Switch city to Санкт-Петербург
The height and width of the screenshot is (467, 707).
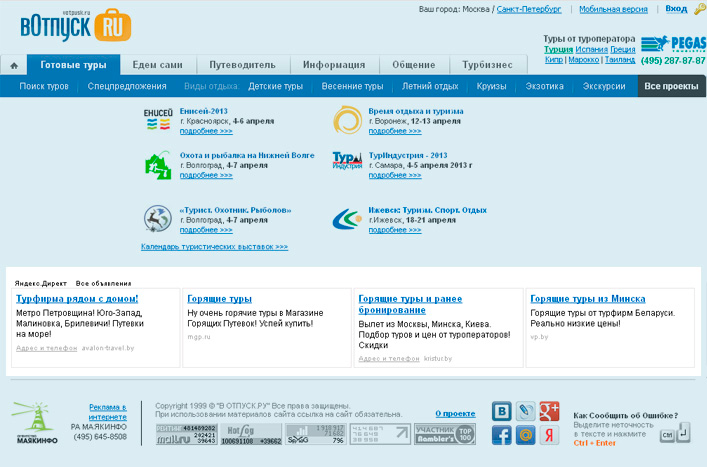point(529,9)
